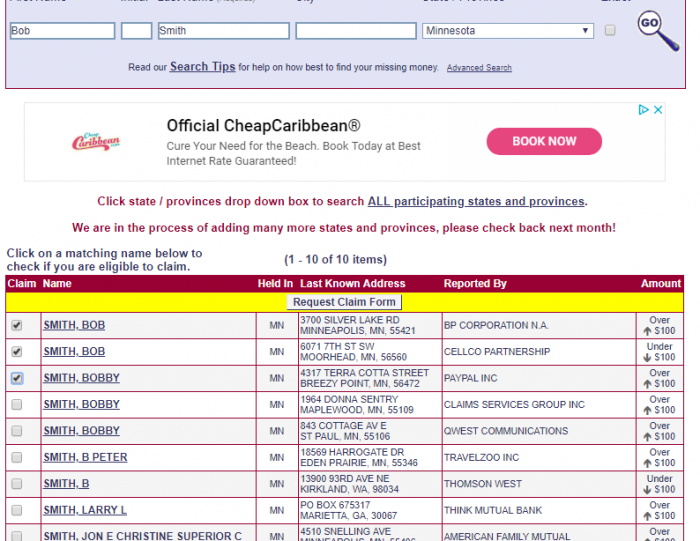The width and height of the screenshot is (700, 541).
Task: Open SMITH, BOBBY link for PayPal Inc
Action: point(82,378)
